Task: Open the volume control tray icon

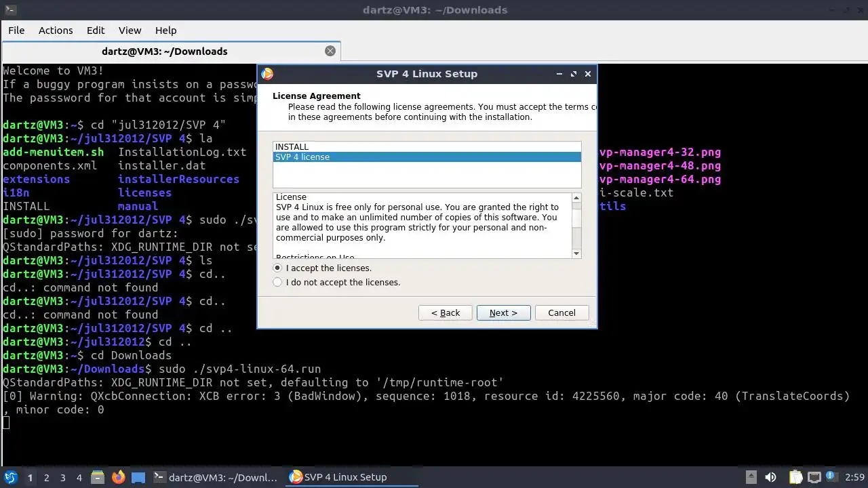Action: click(770, 477)
